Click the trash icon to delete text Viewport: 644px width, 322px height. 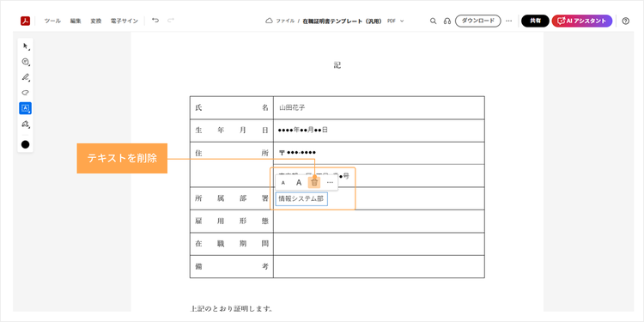click(314, 182)
